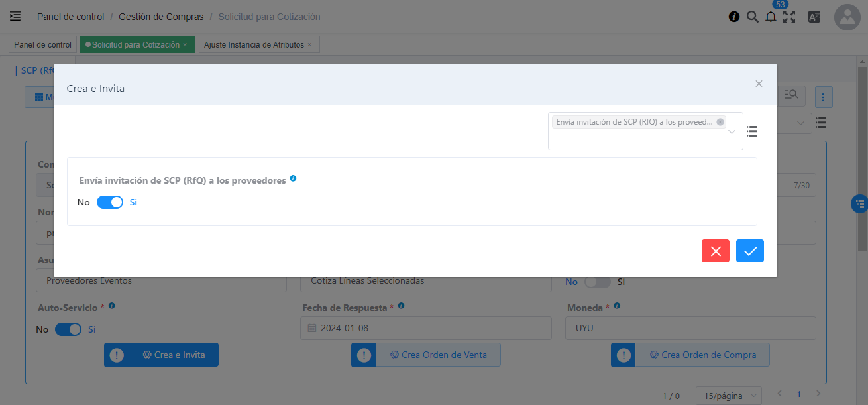
Task: Expand the dialog field selector dropdown
Action: (732, 132)
